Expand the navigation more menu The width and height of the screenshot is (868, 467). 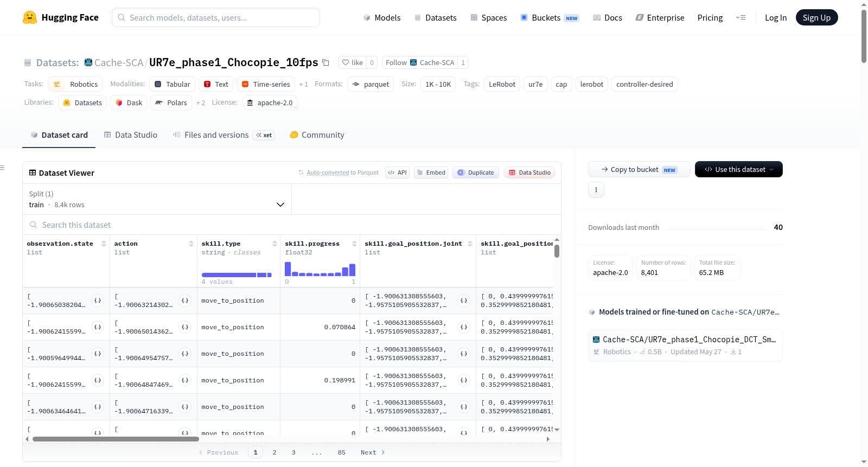coord(741,17)
